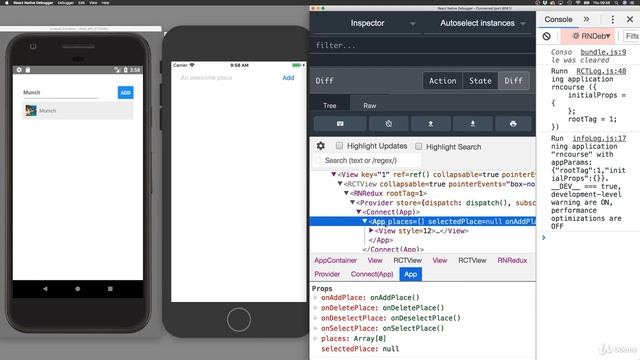Select the Tree view tab
This screenshot has height=360, width=640.
point(329,106)
